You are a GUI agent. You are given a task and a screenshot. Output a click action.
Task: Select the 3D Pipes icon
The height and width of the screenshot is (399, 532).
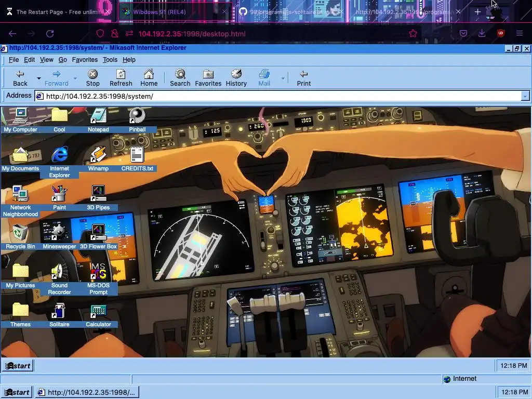click(x=98, y=198)
